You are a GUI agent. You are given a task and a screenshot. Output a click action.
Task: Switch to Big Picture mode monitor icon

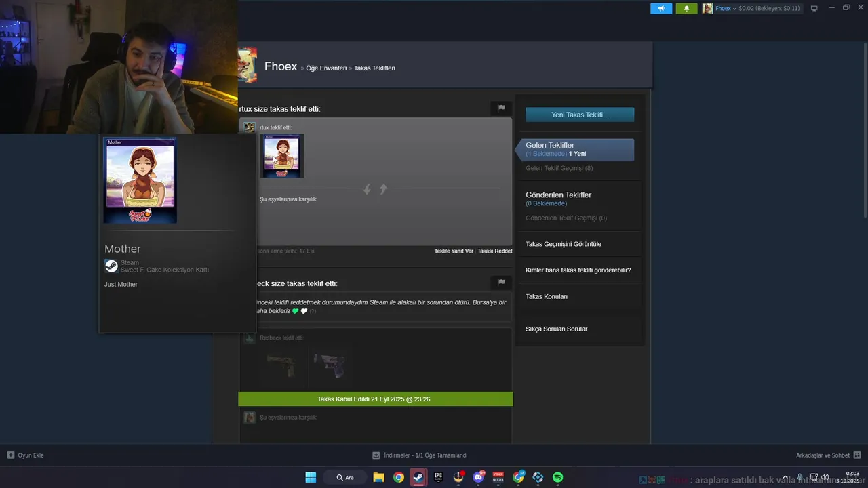tap(814, 9)
